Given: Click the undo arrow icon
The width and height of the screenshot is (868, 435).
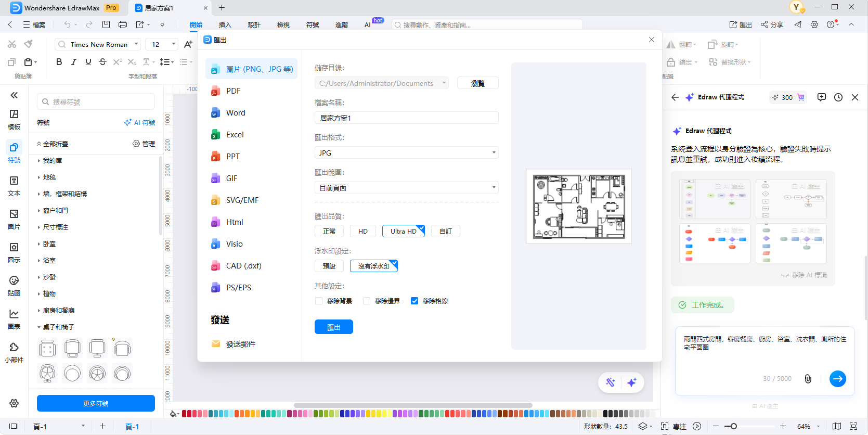Looking at the screenshot, I should coord(67,24).
